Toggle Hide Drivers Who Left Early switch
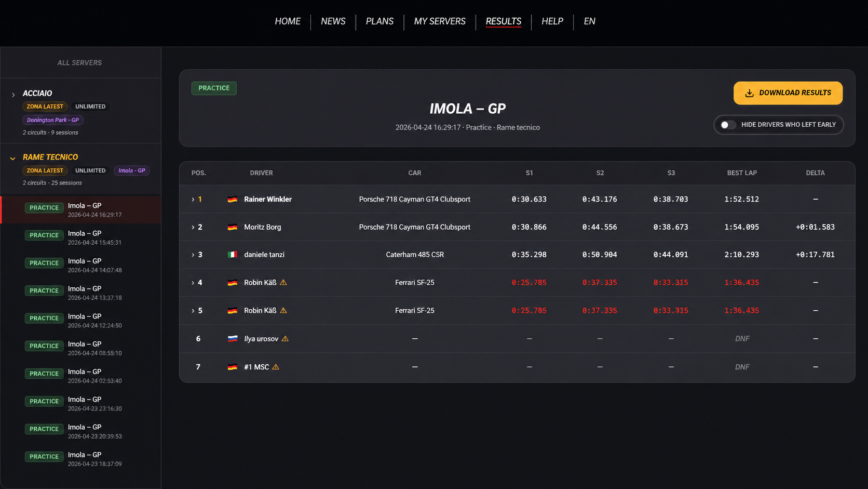The width and height of the screenshot is (868, 489). 728,125
